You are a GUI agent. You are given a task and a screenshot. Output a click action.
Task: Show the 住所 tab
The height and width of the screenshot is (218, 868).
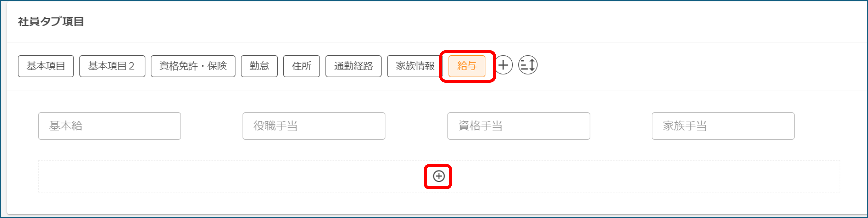pyautogui.click(x=302, y=66)
